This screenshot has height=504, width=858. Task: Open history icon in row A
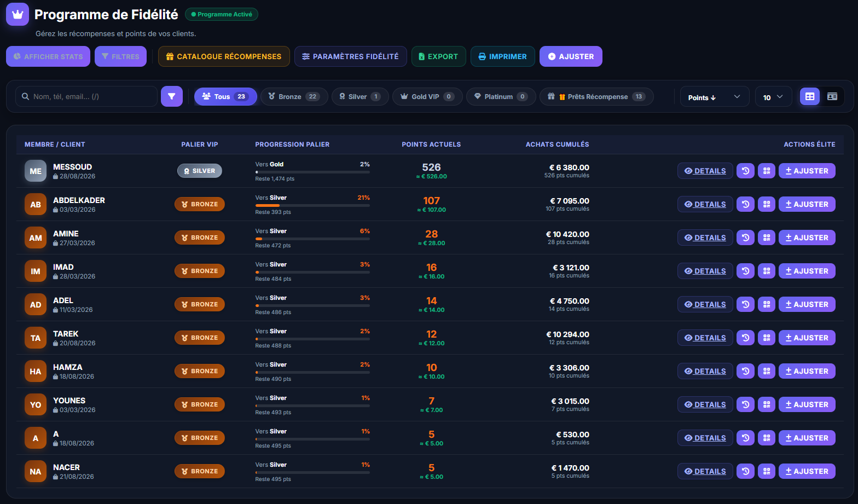[745, 438]
